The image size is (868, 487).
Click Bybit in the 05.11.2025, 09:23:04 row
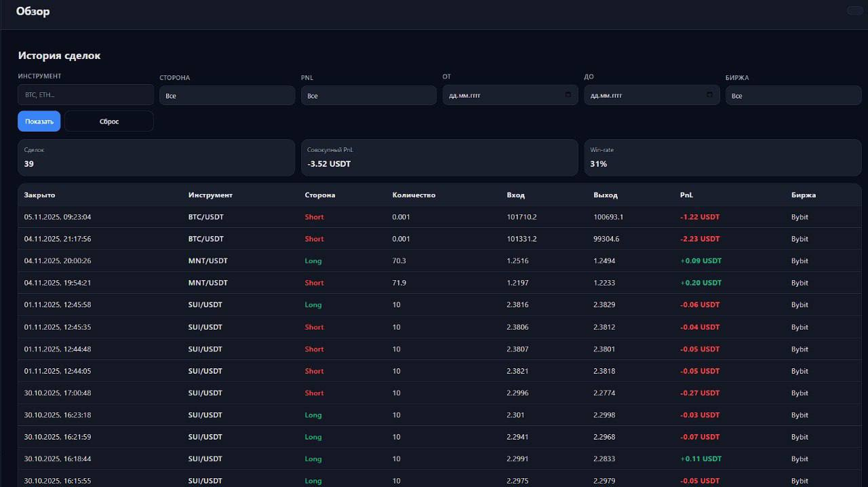pyautogui.click(x=800, y=217)
